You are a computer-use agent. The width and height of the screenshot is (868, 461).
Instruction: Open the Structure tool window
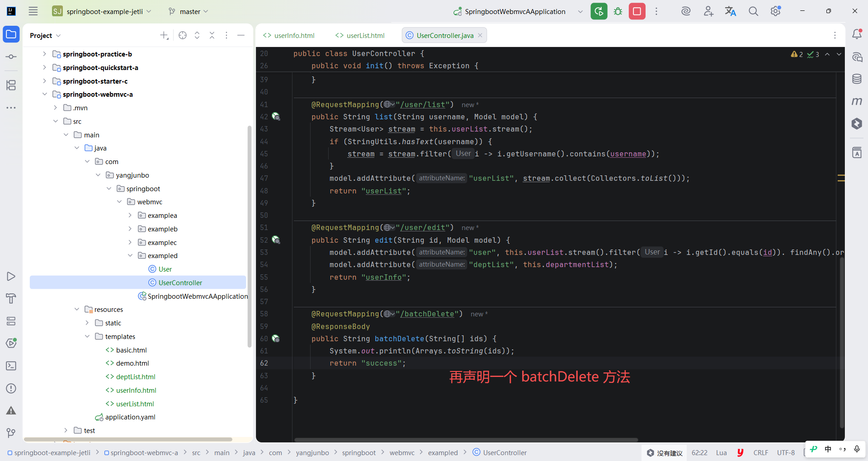click(11, 85)
